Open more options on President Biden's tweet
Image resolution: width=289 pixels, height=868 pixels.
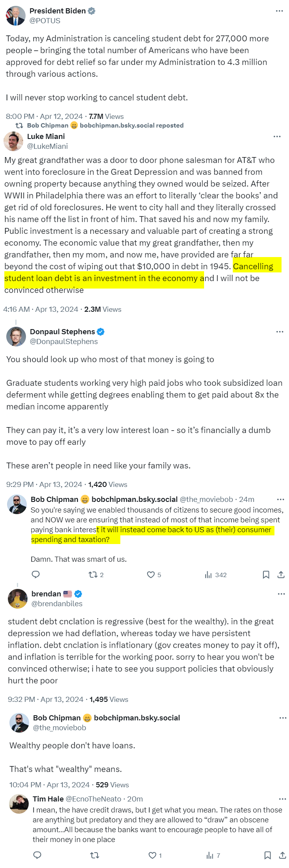click(x=280, y=11)
